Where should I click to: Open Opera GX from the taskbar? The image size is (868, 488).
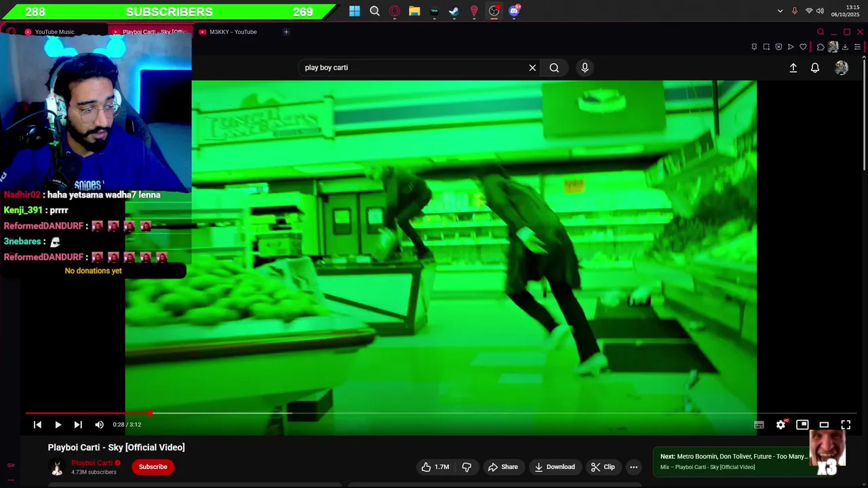pos(395,11)
